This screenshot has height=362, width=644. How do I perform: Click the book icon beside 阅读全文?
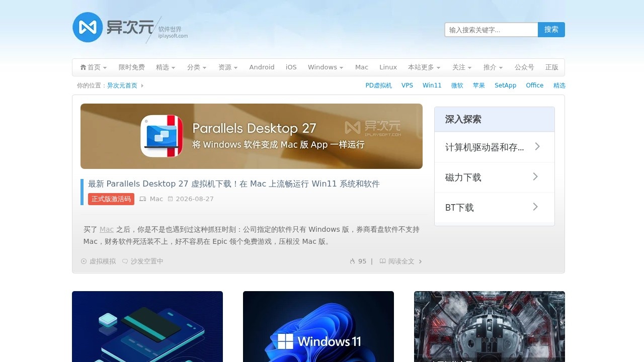point(382,261)
